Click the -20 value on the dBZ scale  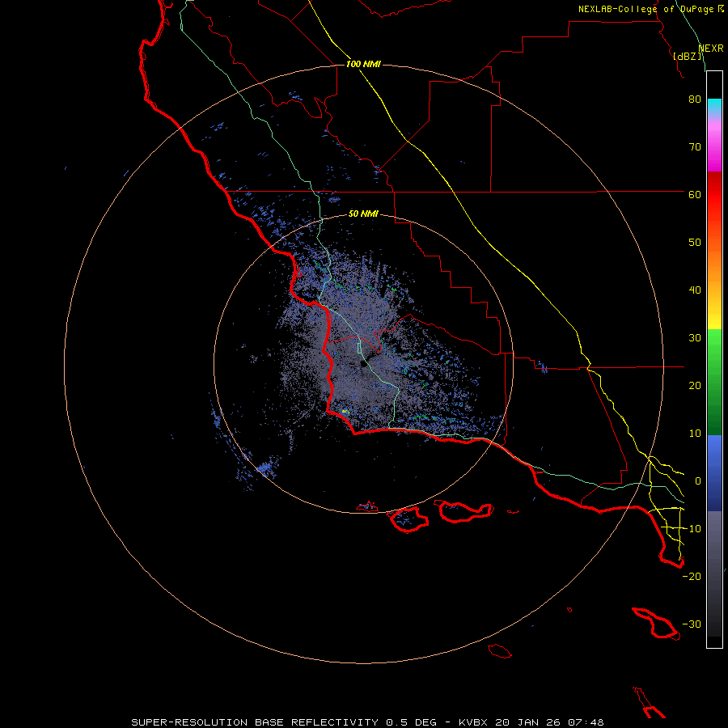click(692, 576)
